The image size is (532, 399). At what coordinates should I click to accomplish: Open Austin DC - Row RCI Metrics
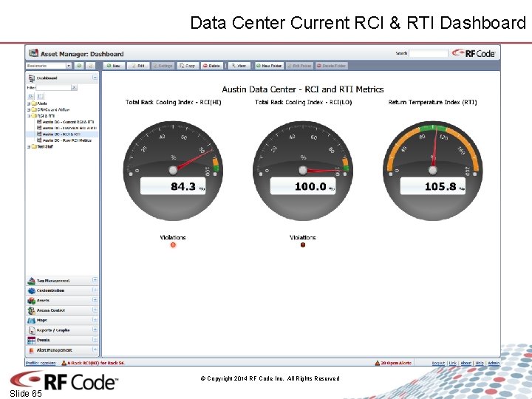click(66, 140)
